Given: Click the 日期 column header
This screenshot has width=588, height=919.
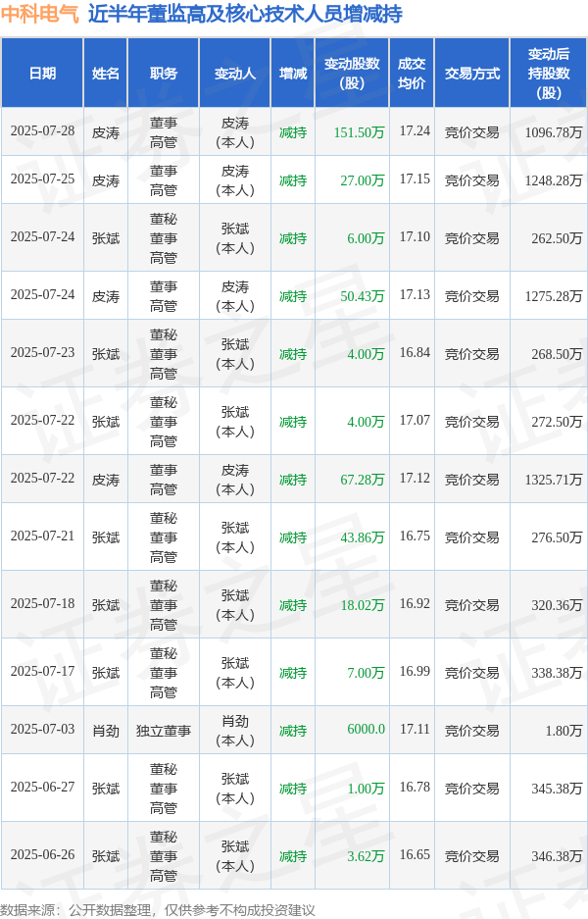Looking at the screenshot, I should (42, 74).
